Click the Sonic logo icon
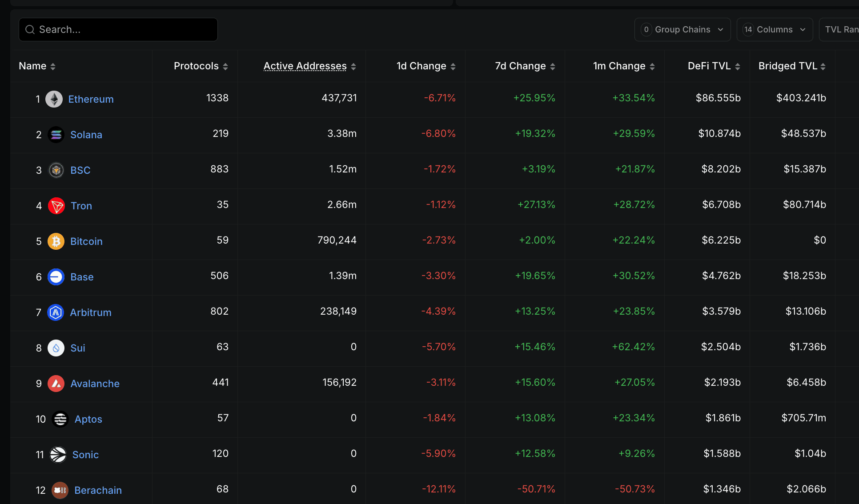 tap(58, 455)
